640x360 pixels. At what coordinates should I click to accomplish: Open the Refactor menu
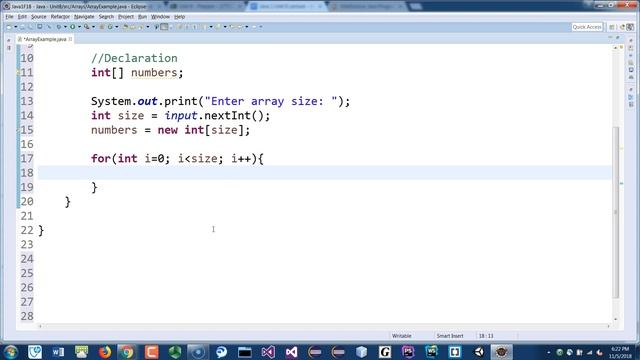coord(60,17)
